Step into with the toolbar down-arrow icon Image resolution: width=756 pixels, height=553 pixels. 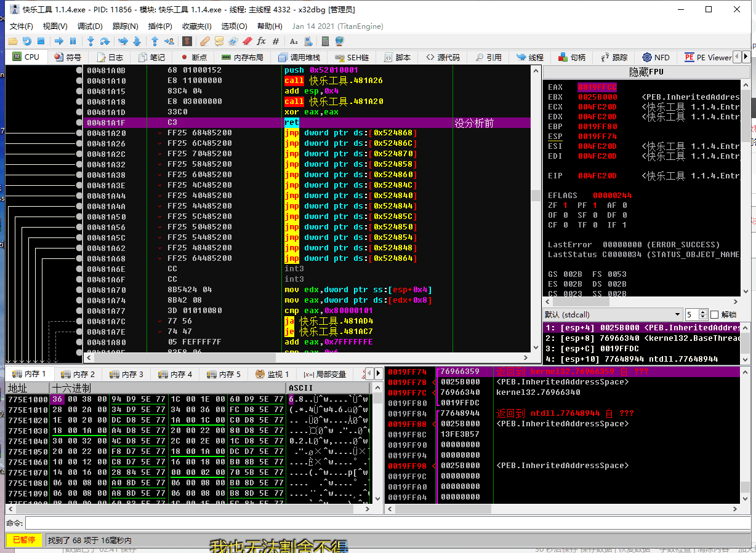click(90, 41)
